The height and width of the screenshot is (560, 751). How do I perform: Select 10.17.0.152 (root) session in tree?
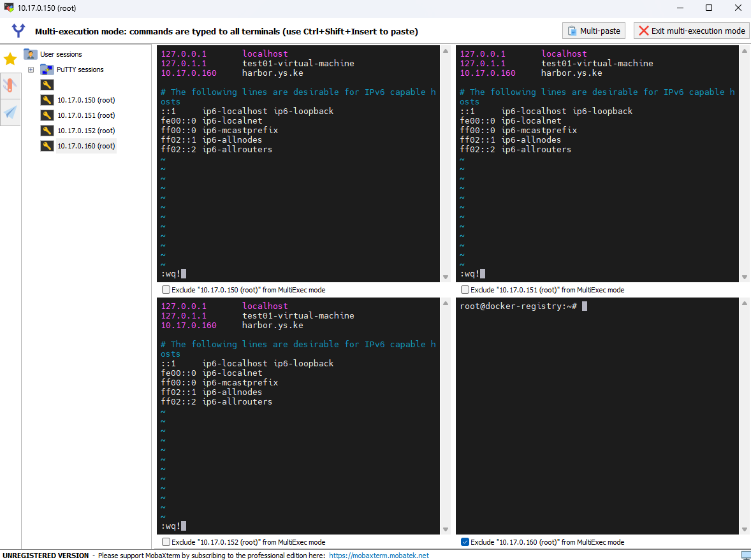click(x=86, y=131)
